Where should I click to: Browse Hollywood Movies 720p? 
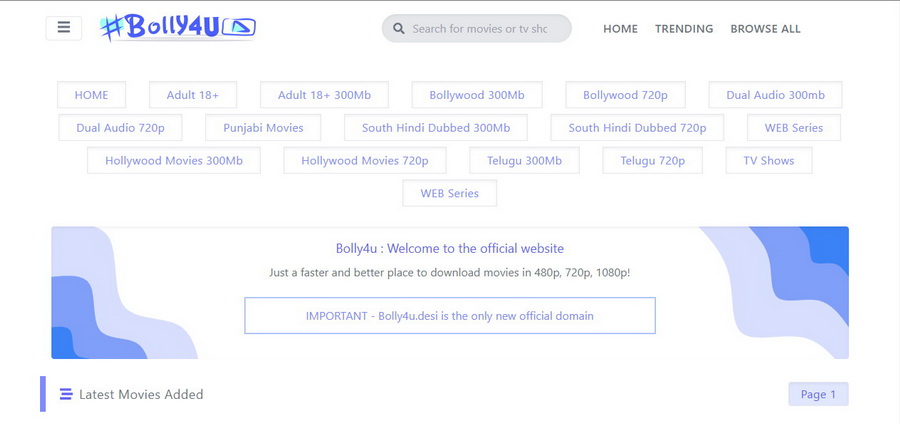tap(365, 160)
